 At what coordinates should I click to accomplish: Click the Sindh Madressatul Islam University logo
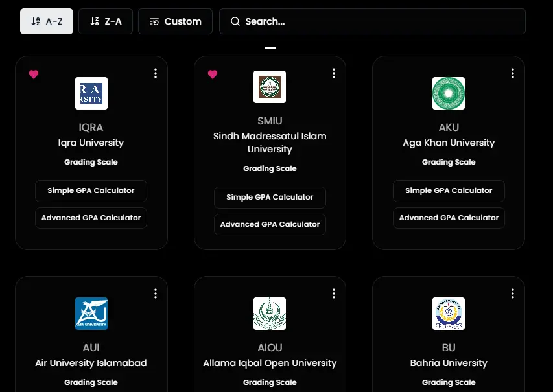point(270,87)
